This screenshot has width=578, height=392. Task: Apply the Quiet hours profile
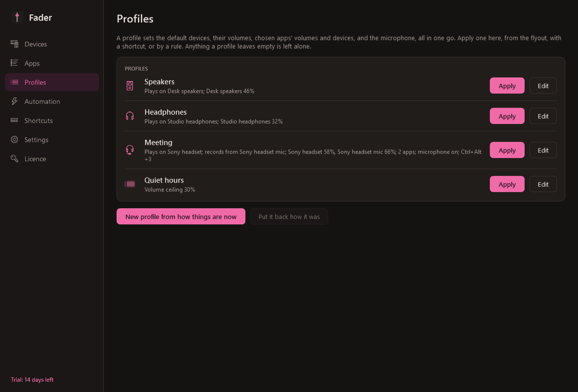click(x=507, y=184)
